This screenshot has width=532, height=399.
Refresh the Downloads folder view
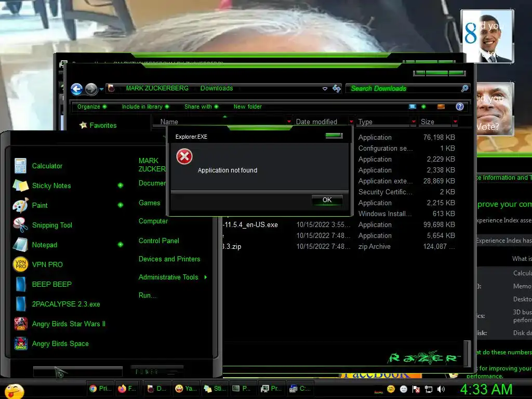click(x=336, y=88)
